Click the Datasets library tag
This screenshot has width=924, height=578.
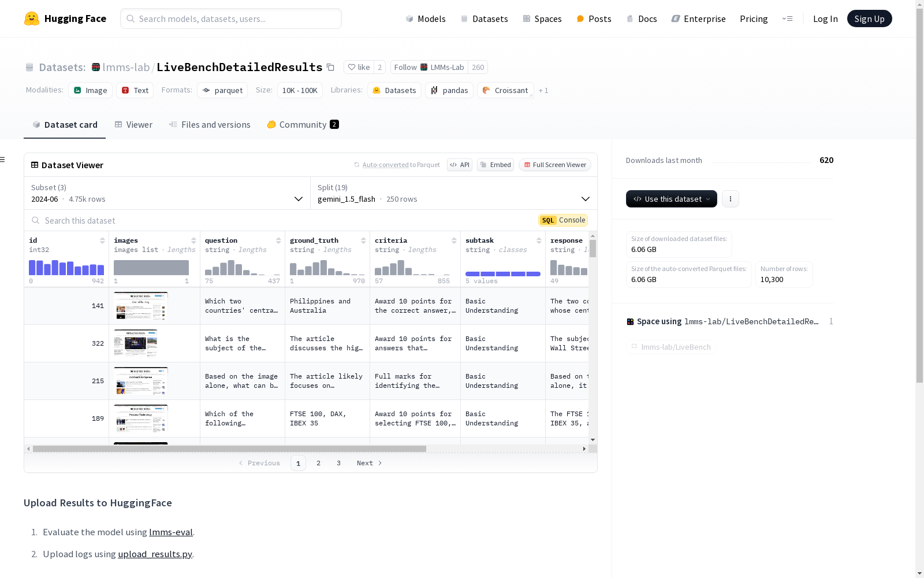394,90
